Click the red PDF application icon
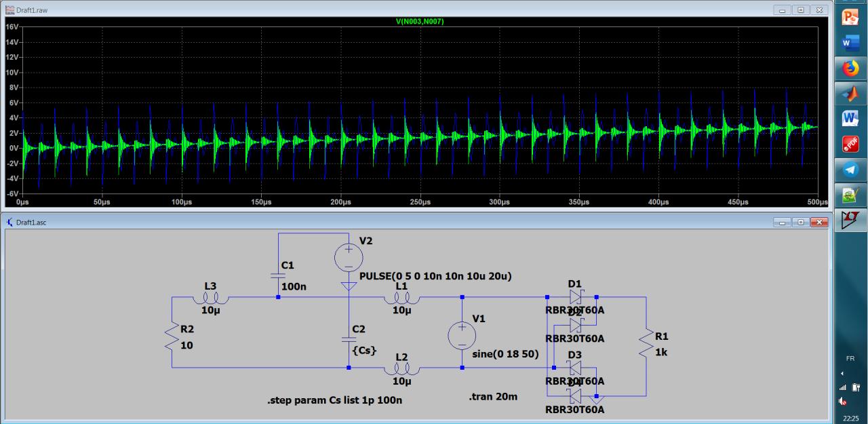 click(x=850, y=144)
